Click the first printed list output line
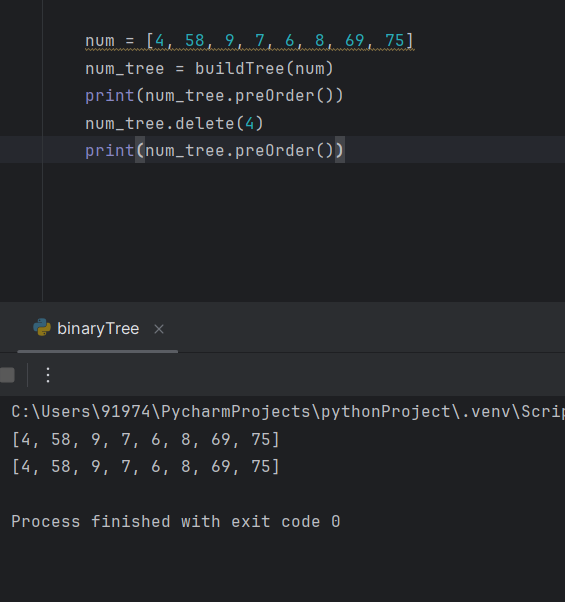 (145, 439)
